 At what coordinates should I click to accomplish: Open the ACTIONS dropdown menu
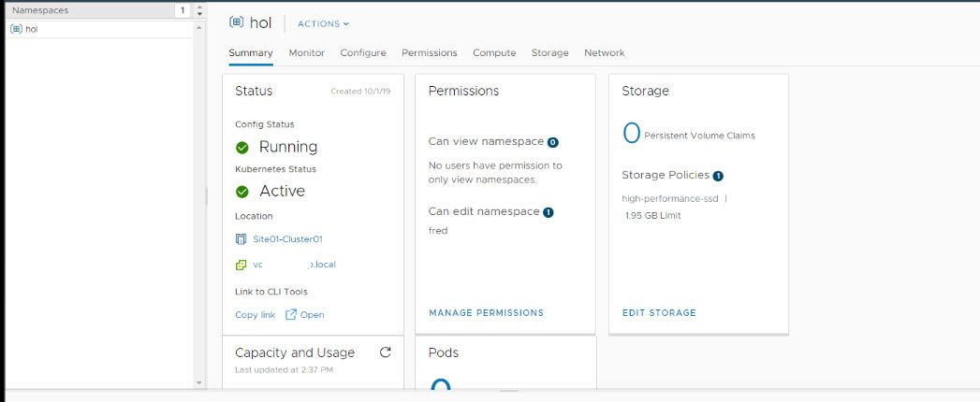tap(323, 23)
